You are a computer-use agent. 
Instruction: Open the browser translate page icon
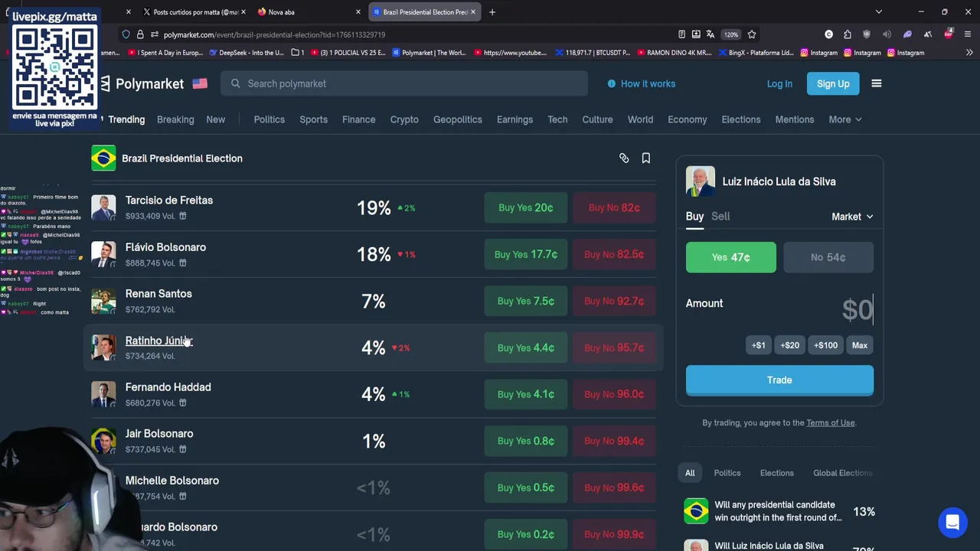click(710, 34)
